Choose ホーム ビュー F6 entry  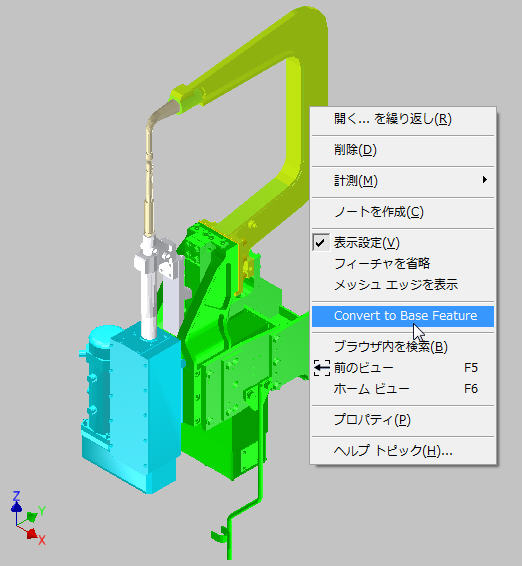point(403,389)
